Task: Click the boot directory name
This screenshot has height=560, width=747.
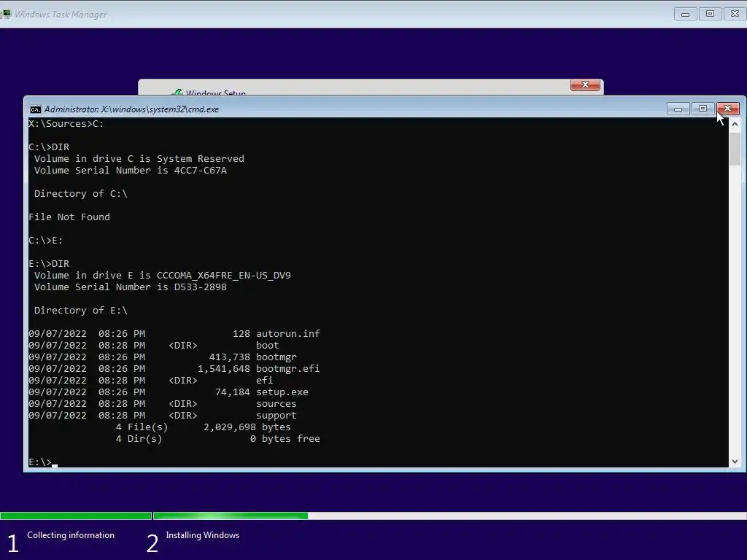Action: point(267,345)
